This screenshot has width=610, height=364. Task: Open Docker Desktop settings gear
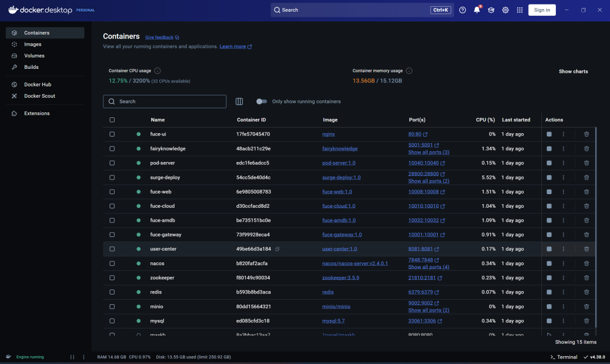click(x=506, y=10)
